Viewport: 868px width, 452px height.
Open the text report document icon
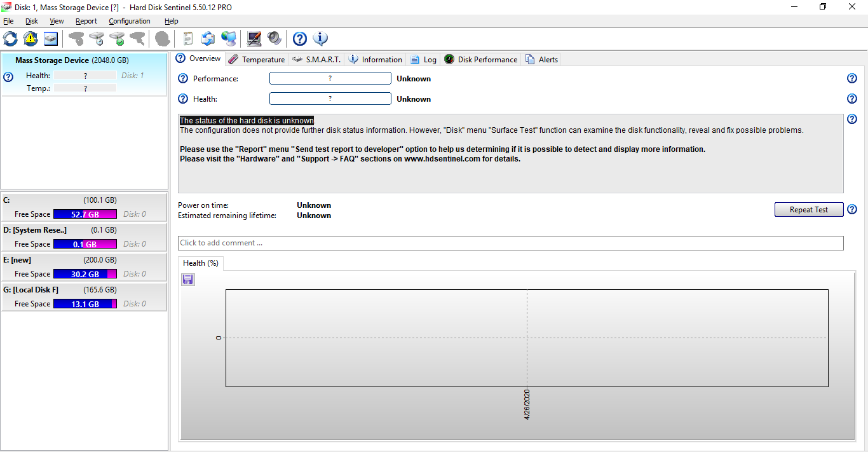point(188,39)
